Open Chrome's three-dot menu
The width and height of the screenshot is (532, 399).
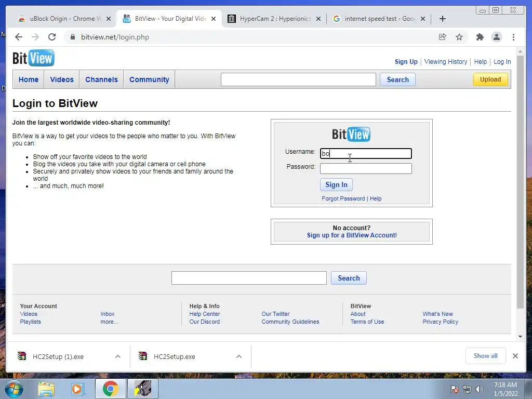[514, 37]
